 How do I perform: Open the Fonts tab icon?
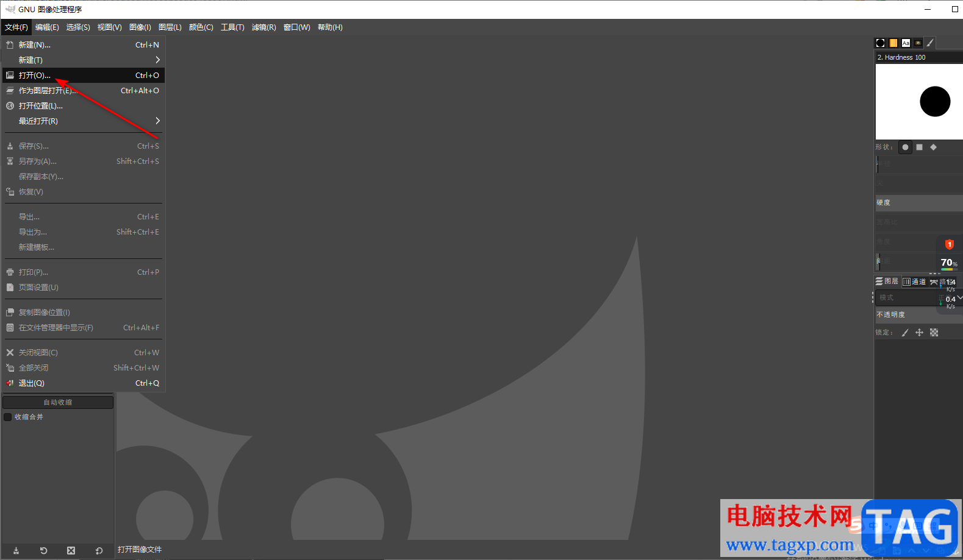coord(906,43)
